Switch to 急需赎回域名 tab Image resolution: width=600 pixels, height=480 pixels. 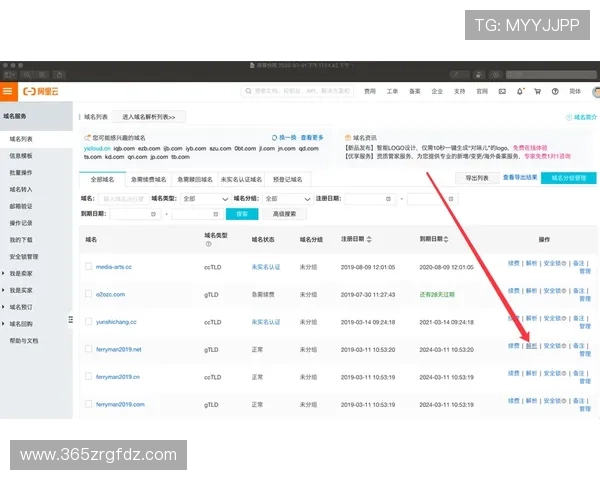[x=195, y=179]
